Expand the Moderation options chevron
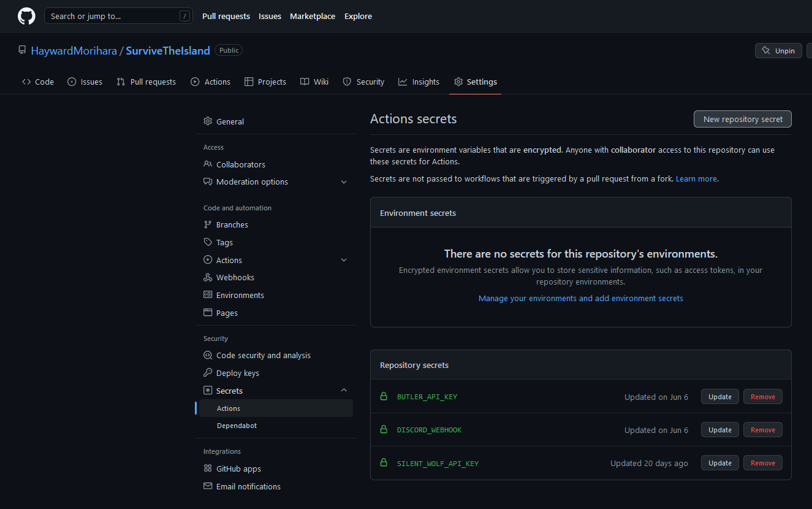The image size is (812, 509). (344, 182)
